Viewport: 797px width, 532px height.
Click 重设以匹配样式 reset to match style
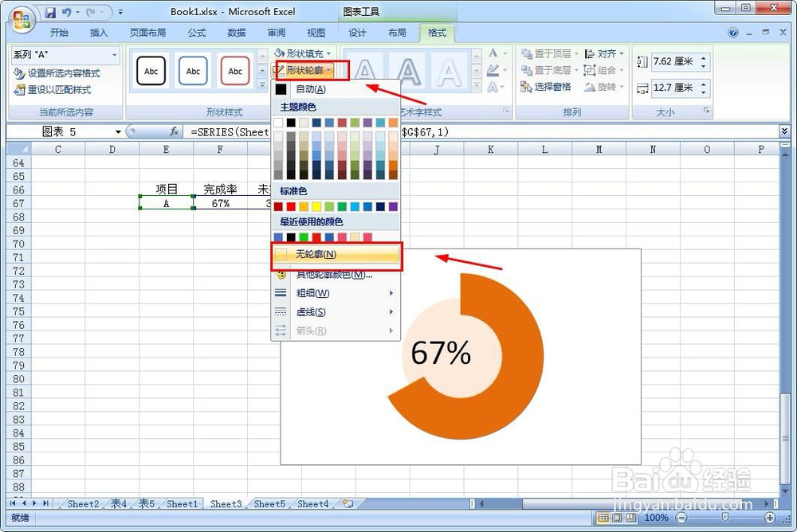pyautogui.click(x=53, y=90)
